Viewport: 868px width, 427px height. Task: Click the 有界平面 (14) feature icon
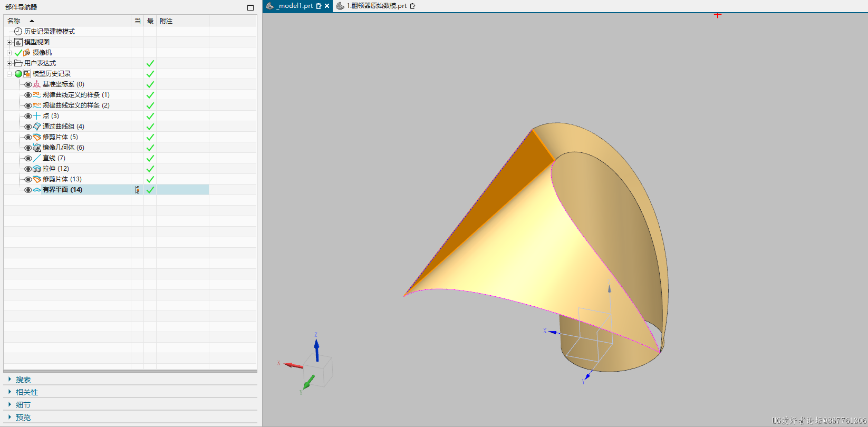pos(37,190)
